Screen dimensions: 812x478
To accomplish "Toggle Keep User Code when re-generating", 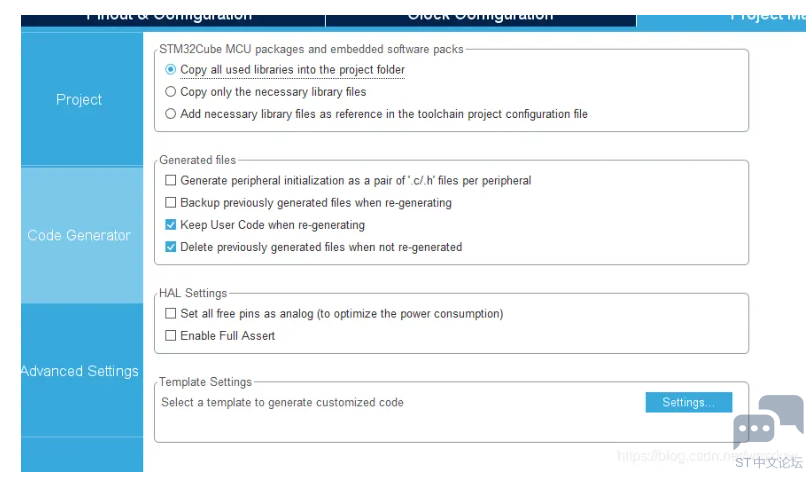I will pos(170,225).
